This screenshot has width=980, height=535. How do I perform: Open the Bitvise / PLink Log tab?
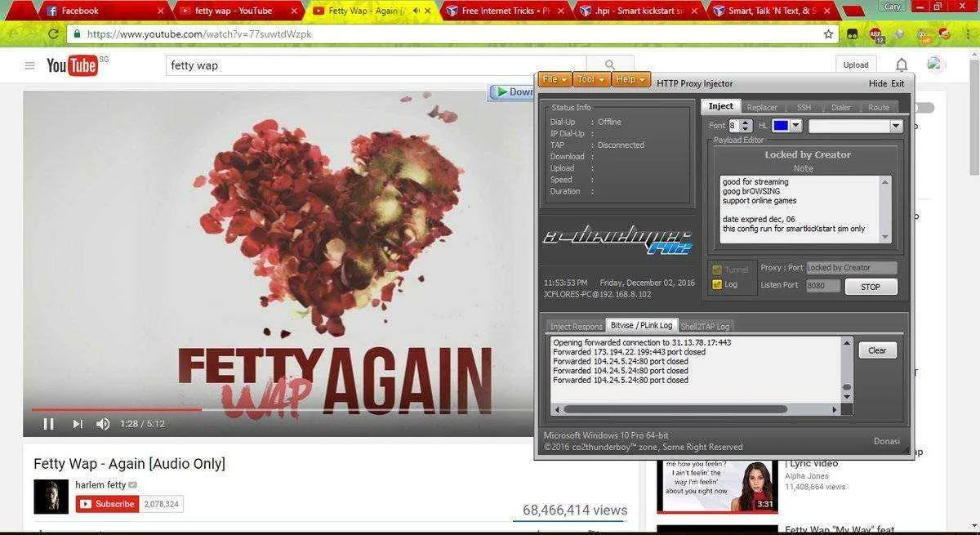click(x=641, y=325)
